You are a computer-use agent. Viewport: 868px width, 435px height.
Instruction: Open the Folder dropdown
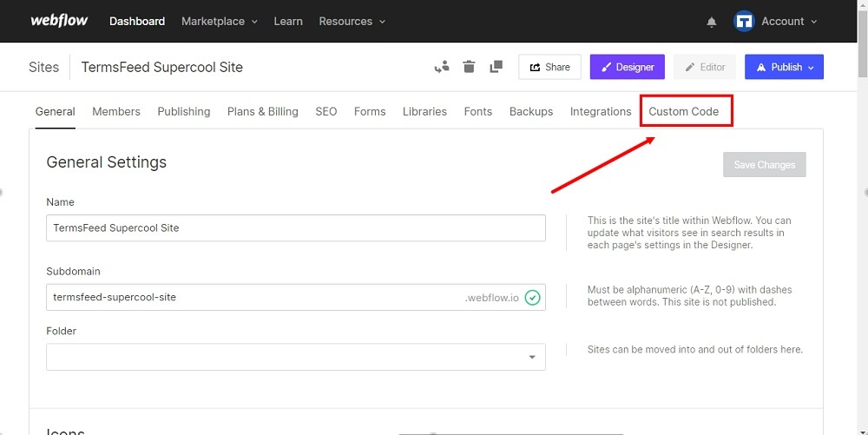point(296,357)
